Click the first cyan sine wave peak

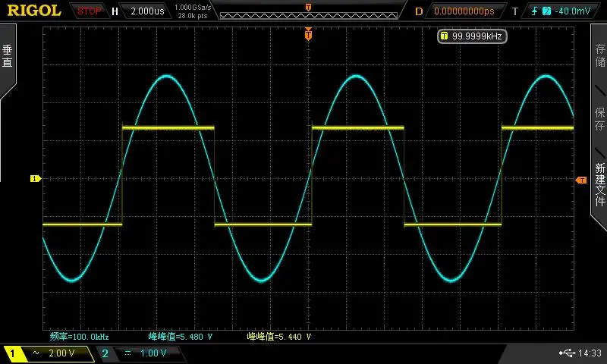pyautogui.click(x=167, y=76)
